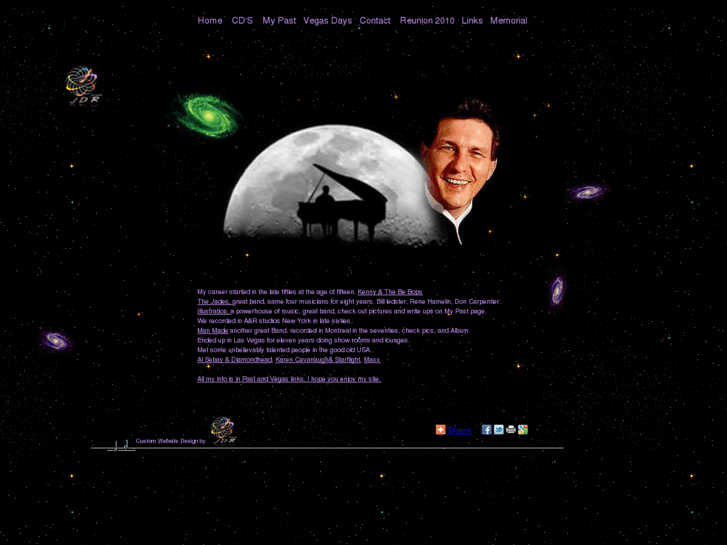
Task: Click the printer icon
Action: coord(510,430)
